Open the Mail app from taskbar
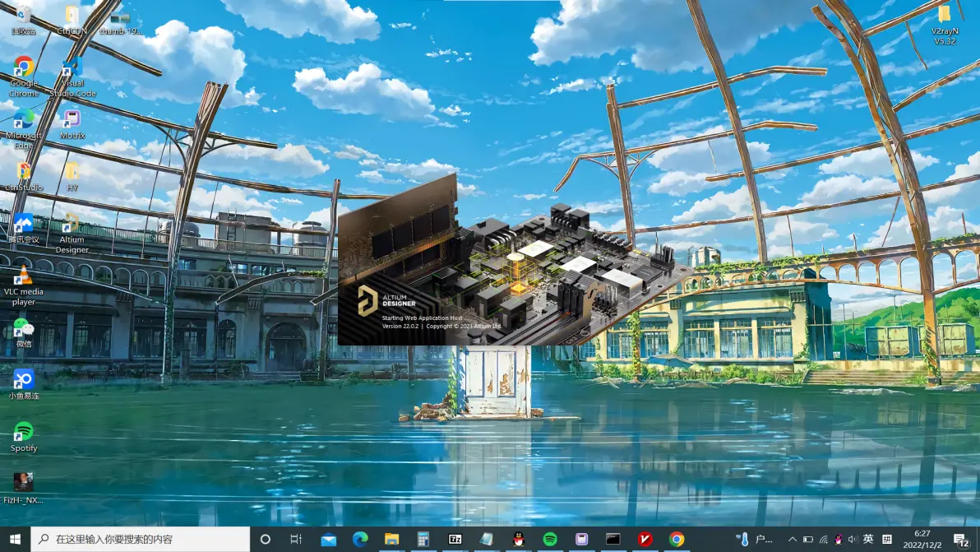980x552 pixels. (328, 539)
